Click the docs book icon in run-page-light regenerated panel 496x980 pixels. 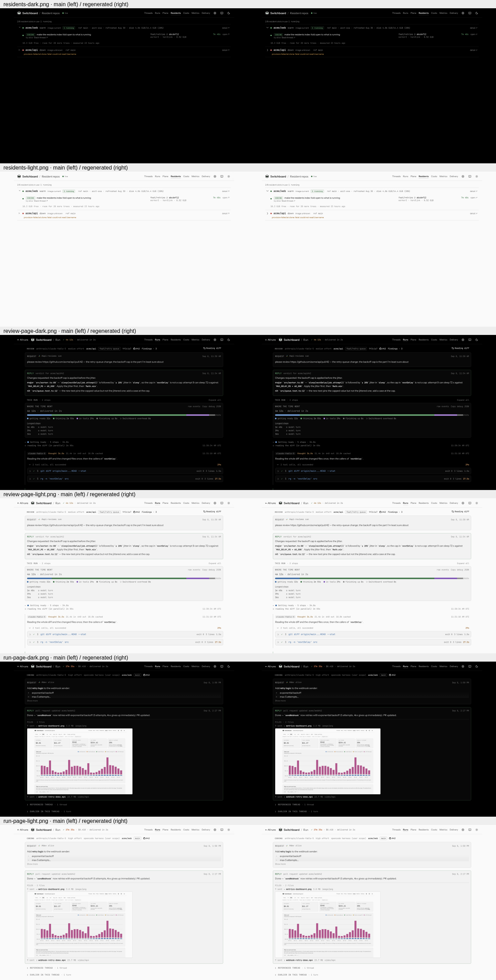(470, 830)
